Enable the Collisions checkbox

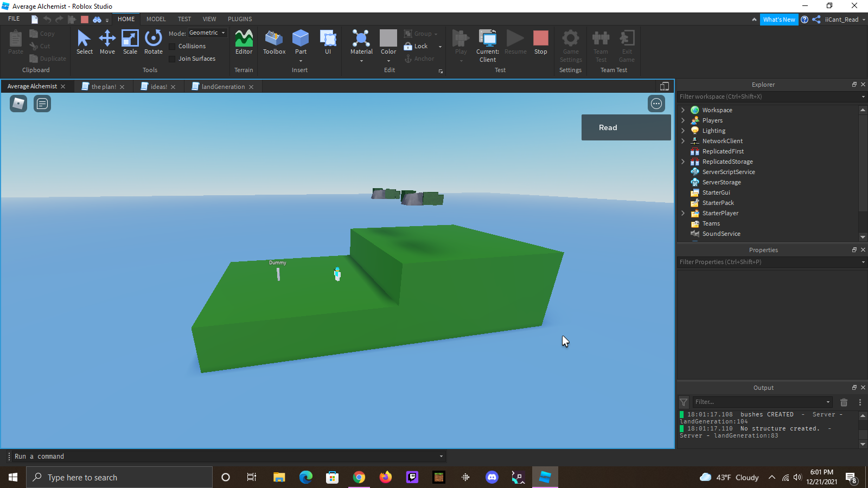[x=171, y=46]
